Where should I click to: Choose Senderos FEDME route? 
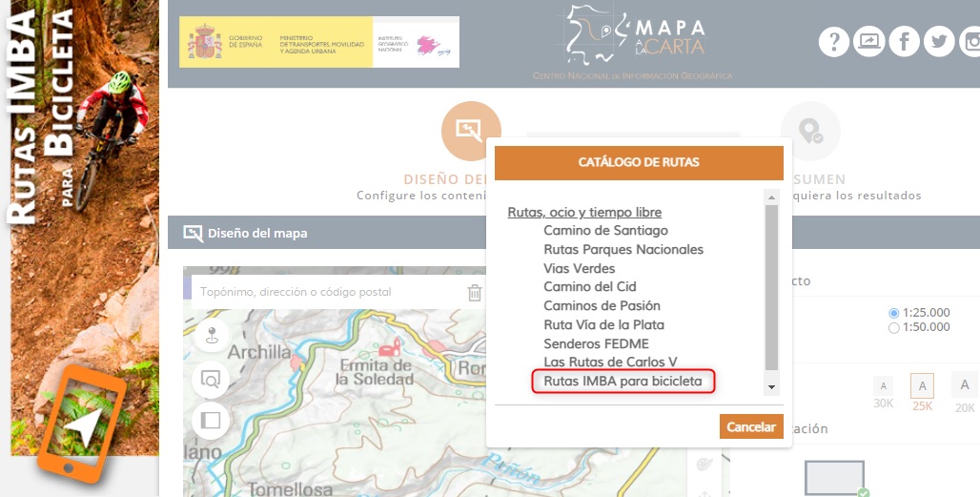click(596, 343)
